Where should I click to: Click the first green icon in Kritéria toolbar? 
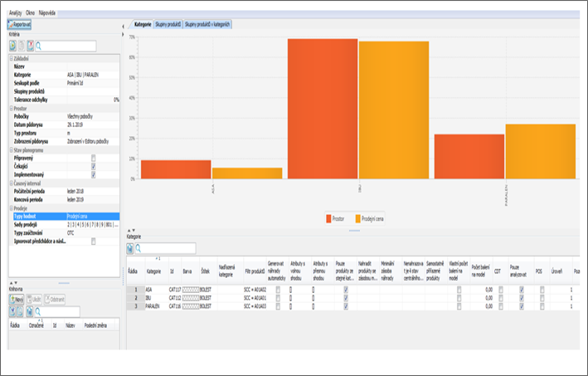pyautogui.click(x=12, y=46)
